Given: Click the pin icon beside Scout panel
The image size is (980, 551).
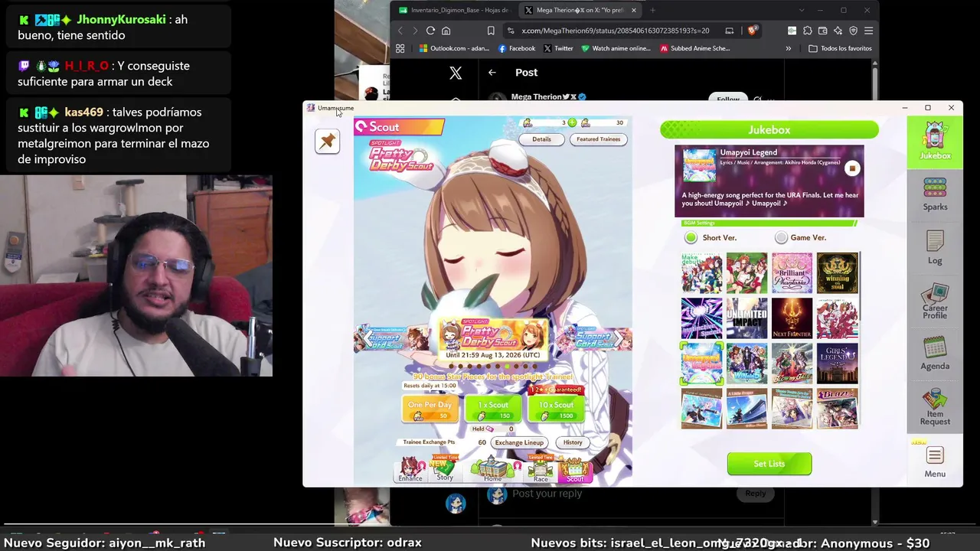Looking at the screenshot, I should pos(327,141).
